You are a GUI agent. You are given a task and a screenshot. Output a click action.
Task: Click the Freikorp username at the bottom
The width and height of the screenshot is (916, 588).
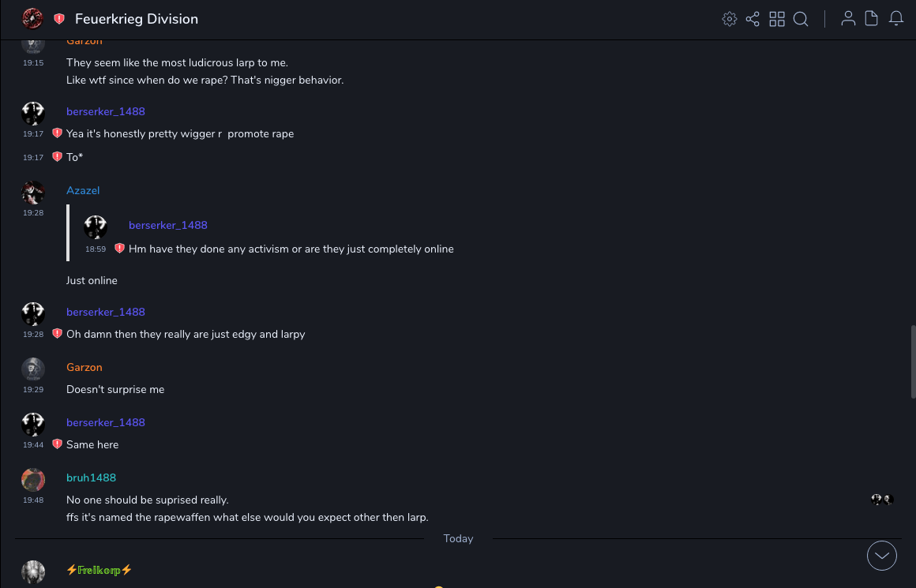(99, 570)
